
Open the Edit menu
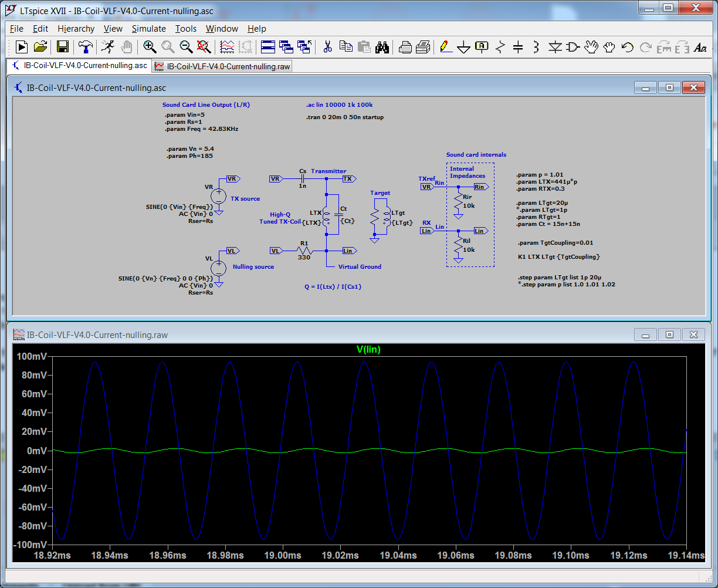[40, 29]
